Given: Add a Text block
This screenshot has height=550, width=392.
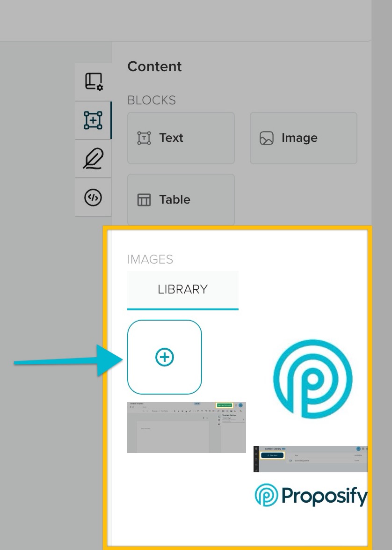Looking at the screenshot, I should 181,138.
